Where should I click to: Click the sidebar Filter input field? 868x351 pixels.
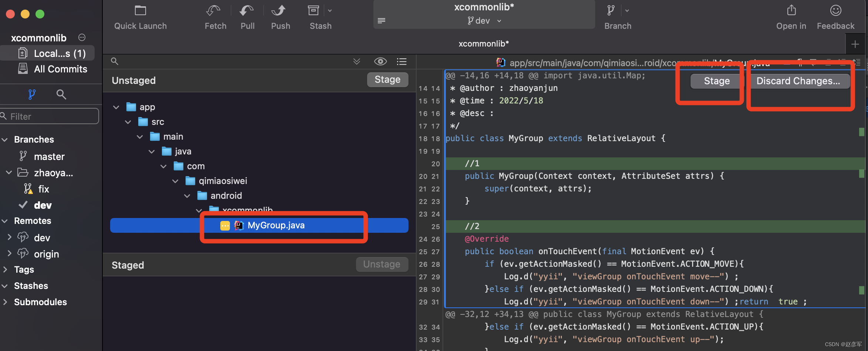[x=50, y=116]
